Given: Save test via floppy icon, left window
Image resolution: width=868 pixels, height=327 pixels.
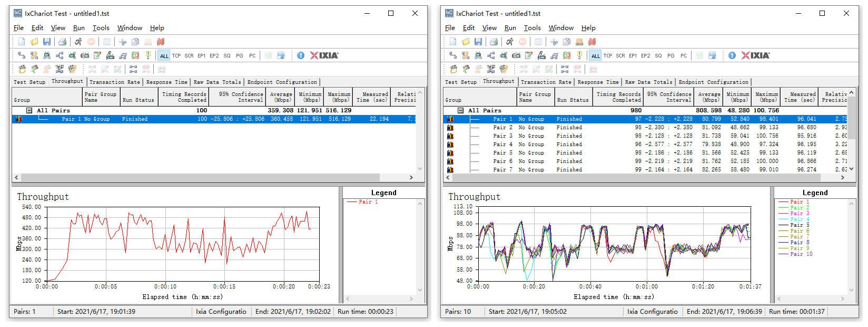Looking at the screenshot, I should pos(47,42).
